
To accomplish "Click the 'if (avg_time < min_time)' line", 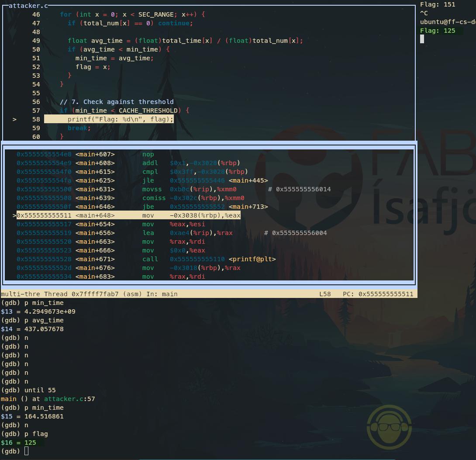I will 119,49.
